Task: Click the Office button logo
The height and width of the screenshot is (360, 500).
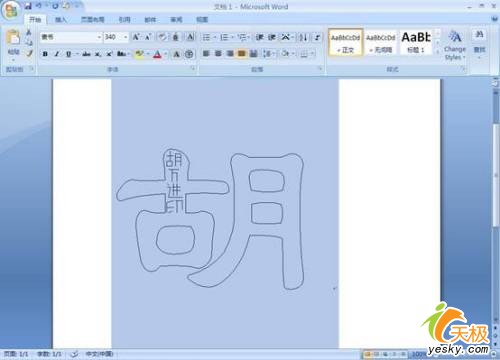Action: tap(11, 11)
